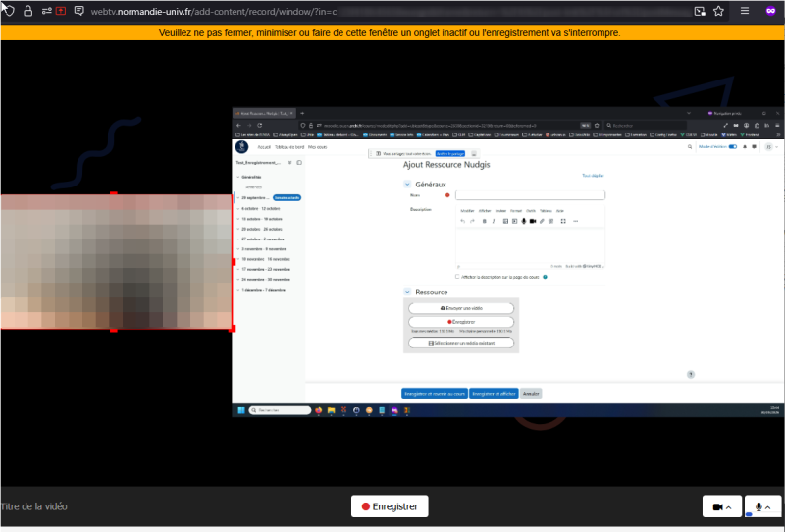
Task: In shared preview, click Mes cours
Action: click(317, 147)
